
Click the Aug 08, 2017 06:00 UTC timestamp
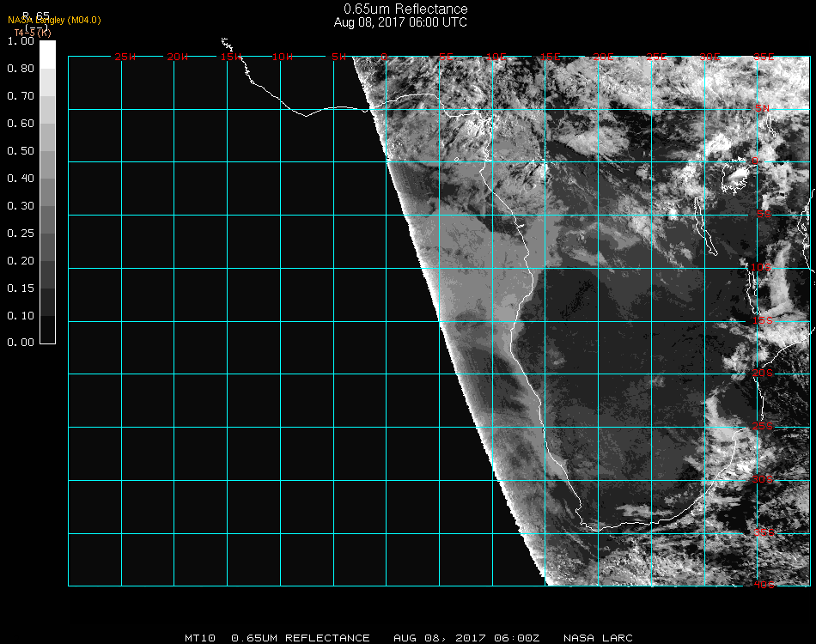point(400,22)
